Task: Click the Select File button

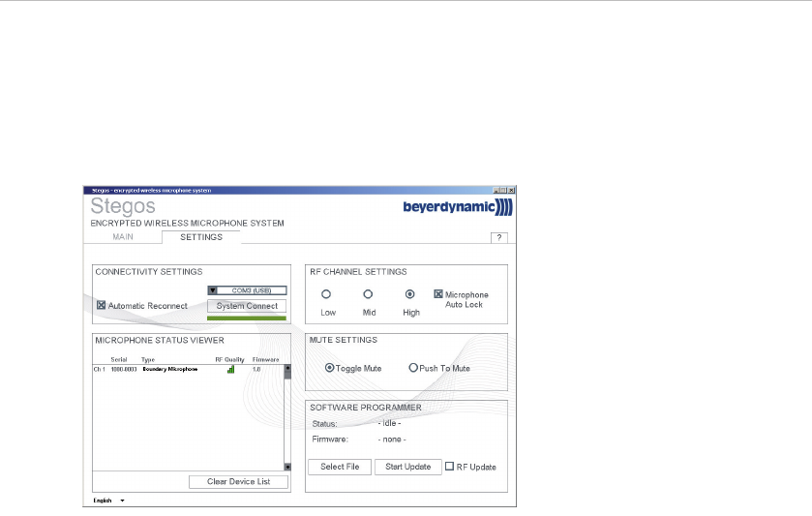Action: point(340,467)
